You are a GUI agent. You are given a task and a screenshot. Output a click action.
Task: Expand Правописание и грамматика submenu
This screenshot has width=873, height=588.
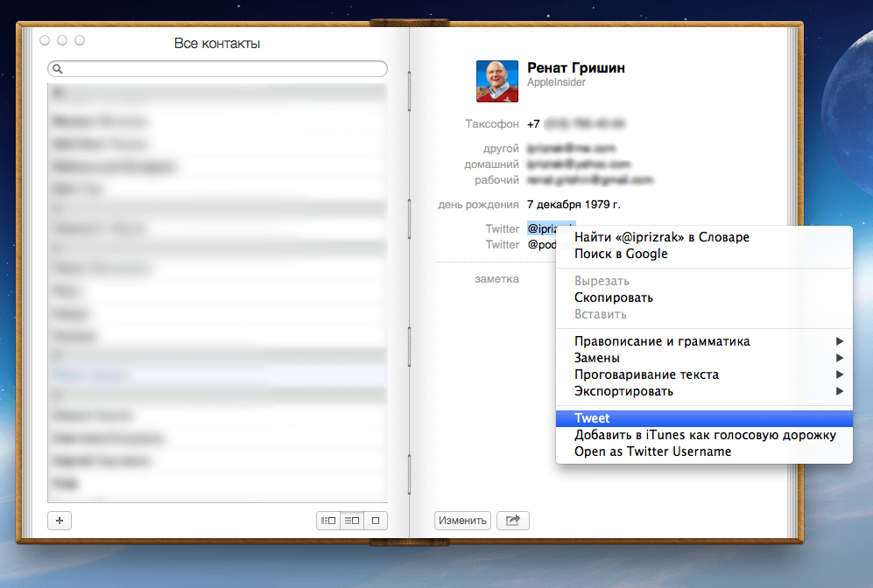704,341
